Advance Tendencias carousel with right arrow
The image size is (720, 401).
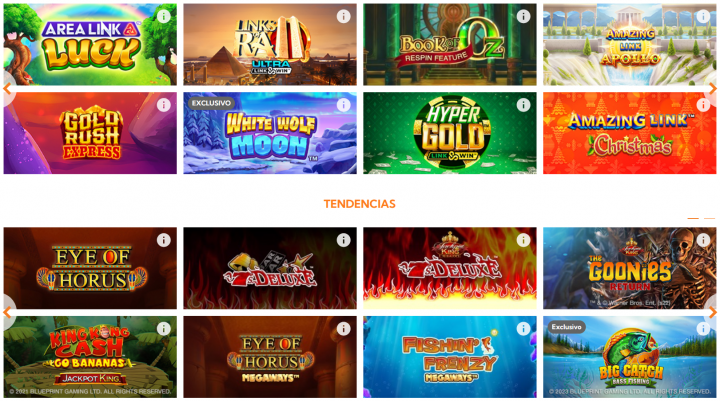pyautogui.click(x=712, y=312)
